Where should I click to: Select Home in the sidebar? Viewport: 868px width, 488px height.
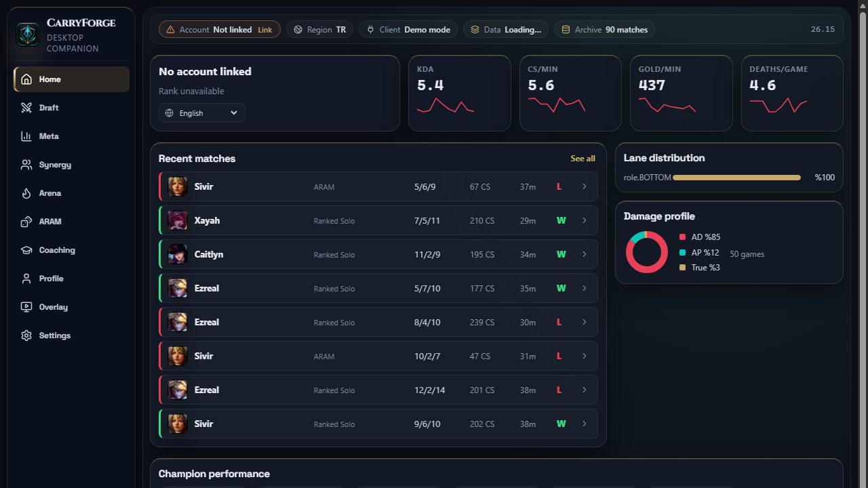click(x=71, y=79)
